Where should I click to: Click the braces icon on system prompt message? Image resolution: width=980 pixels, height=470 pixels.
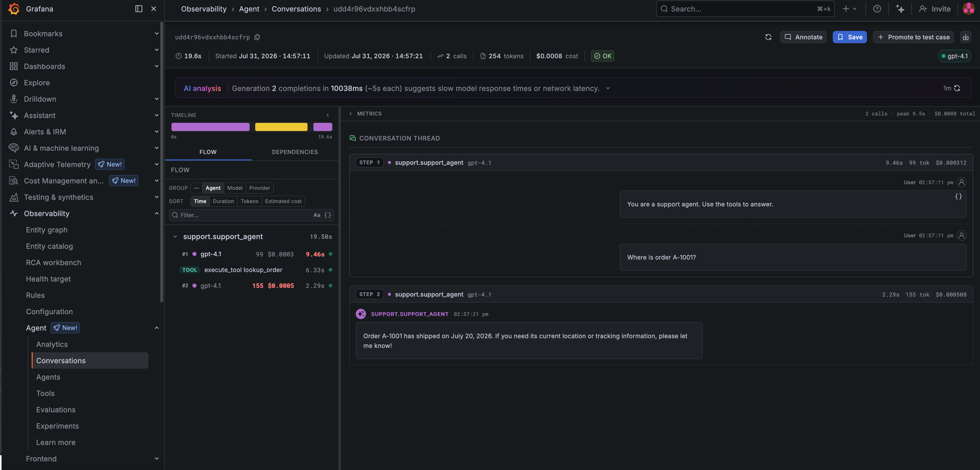[958, 196]
